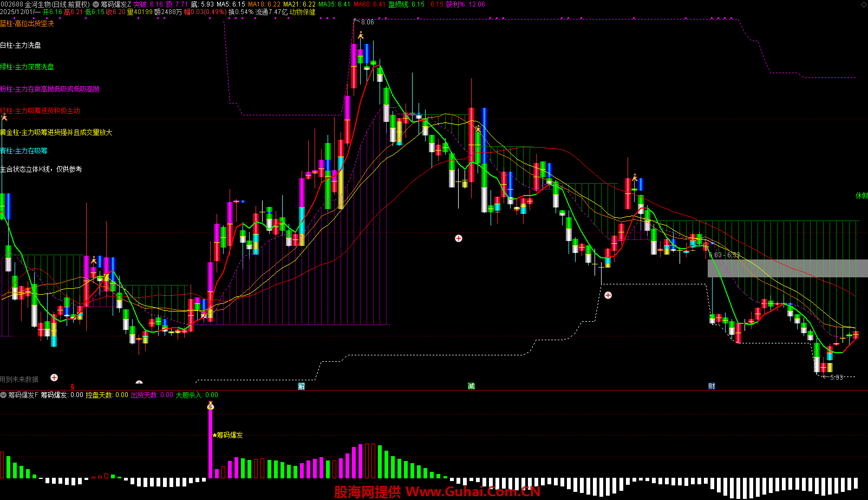
Task: Click the 解 marker on the timeline
Action: point(302,386)
